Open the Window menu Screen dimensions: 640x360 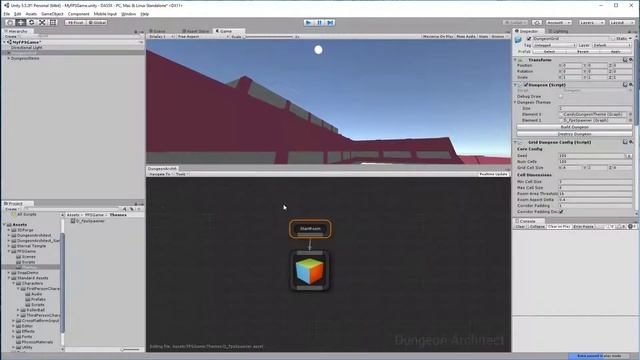(x=129, y=14)
